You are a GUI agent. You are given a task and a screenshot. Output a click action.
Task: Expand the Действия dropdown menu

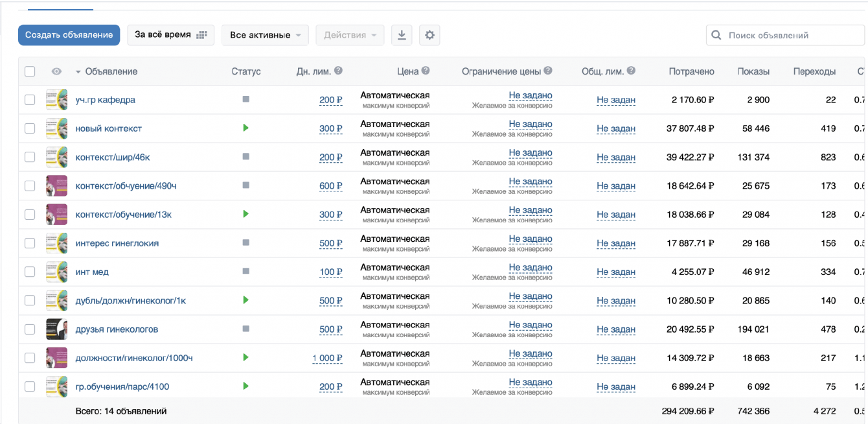(350, 35)
